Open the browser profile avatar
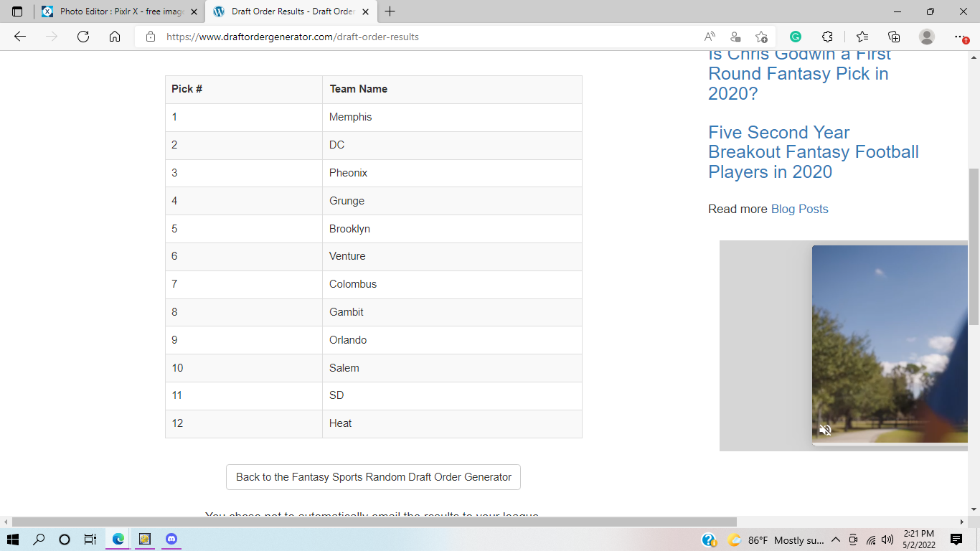The width and height of the screenshot is (980, 551). tap(927, 37)
